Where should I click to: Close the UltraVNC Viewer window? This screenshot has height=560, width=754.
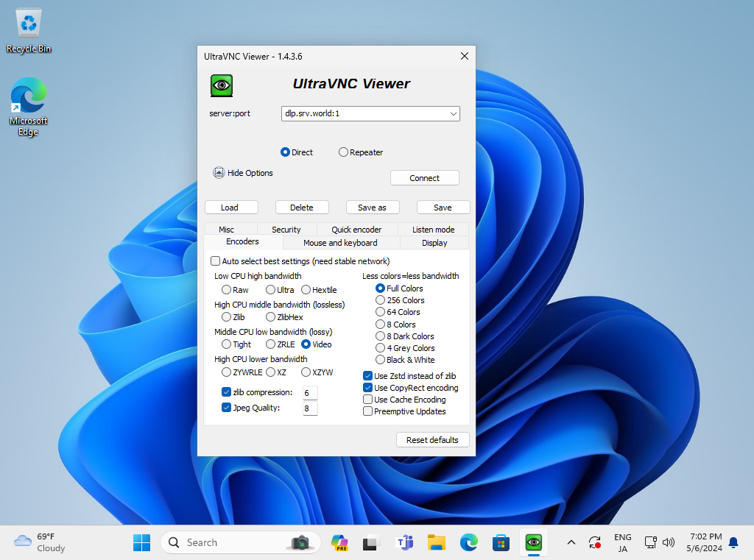464,56
